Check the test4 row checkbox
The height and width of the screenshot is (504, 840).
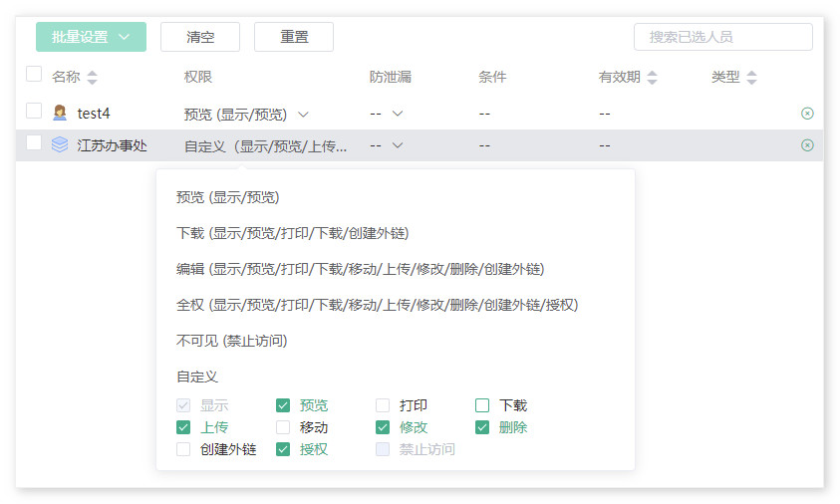click(x=34, y=111)
